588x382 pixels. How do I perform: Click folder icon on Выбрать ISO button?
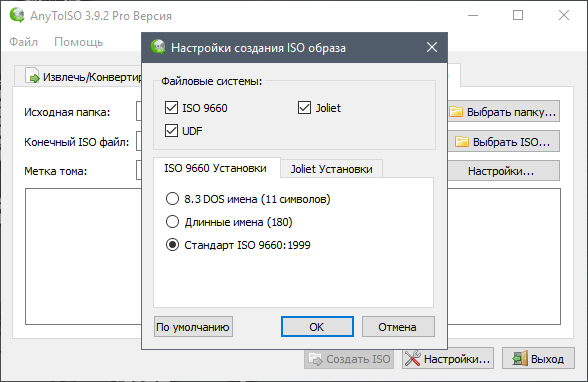462,142
